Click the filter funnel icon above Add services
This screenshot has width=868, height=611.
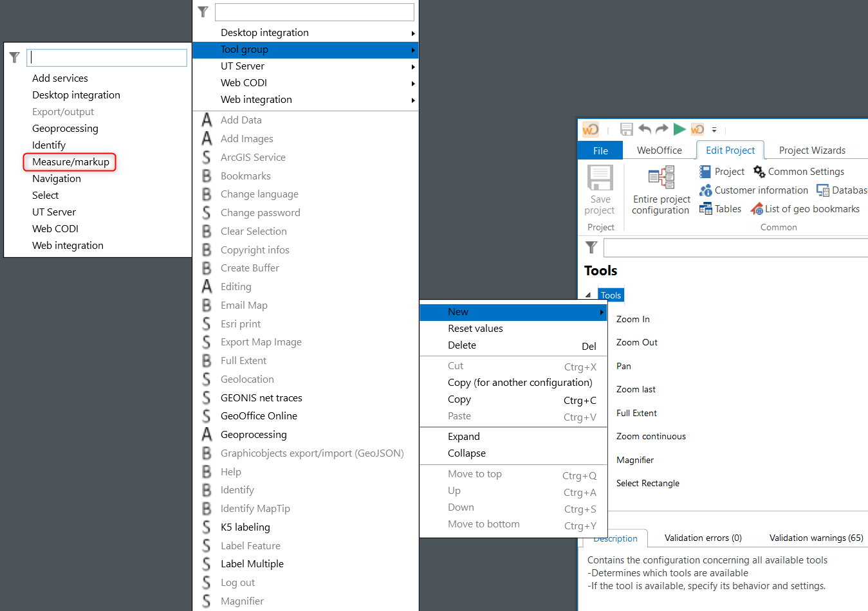tap(14, 57)
